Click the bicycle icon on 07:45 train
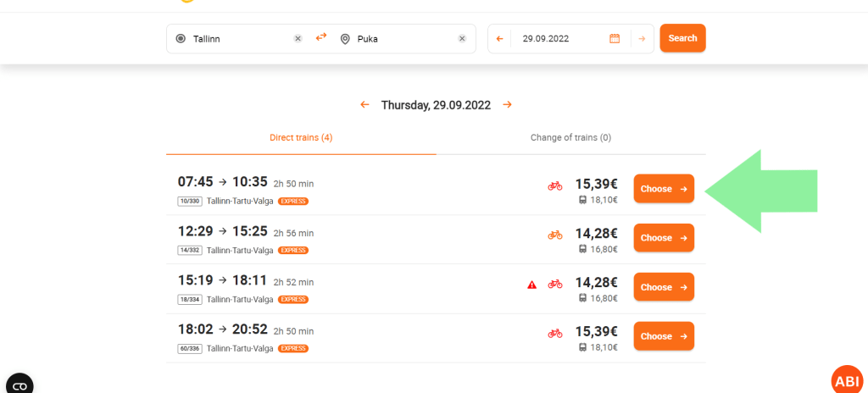 [555, 185]
